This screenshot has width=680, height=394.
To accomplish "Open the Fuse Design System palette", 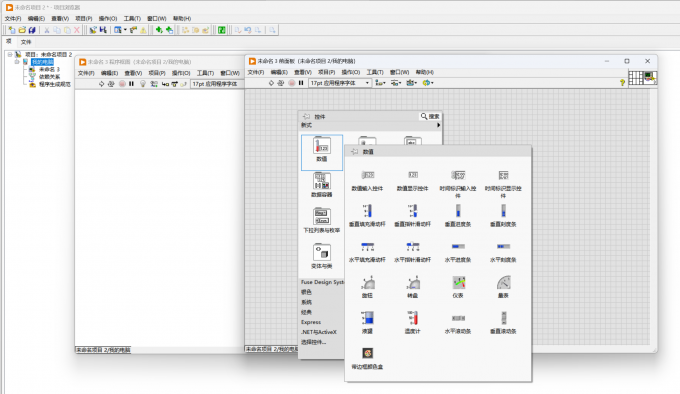I will point(322,282).
